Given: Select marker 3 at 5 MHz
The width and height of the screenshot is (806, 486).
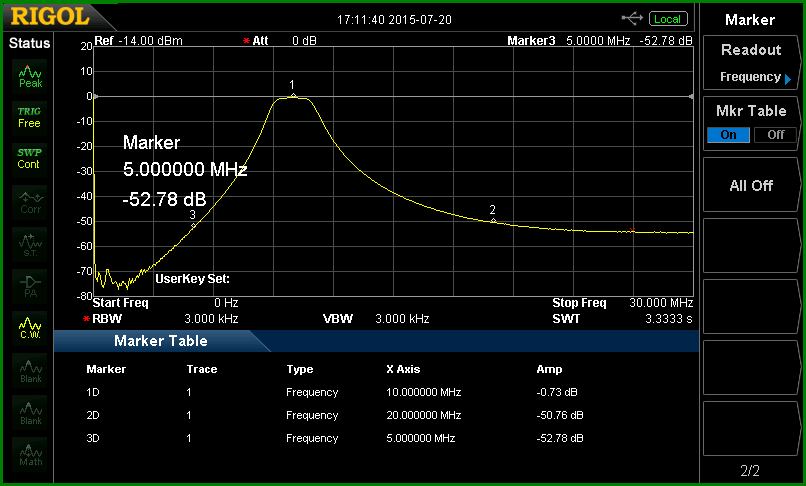Looking at the screenshot, I should (193, 225).
